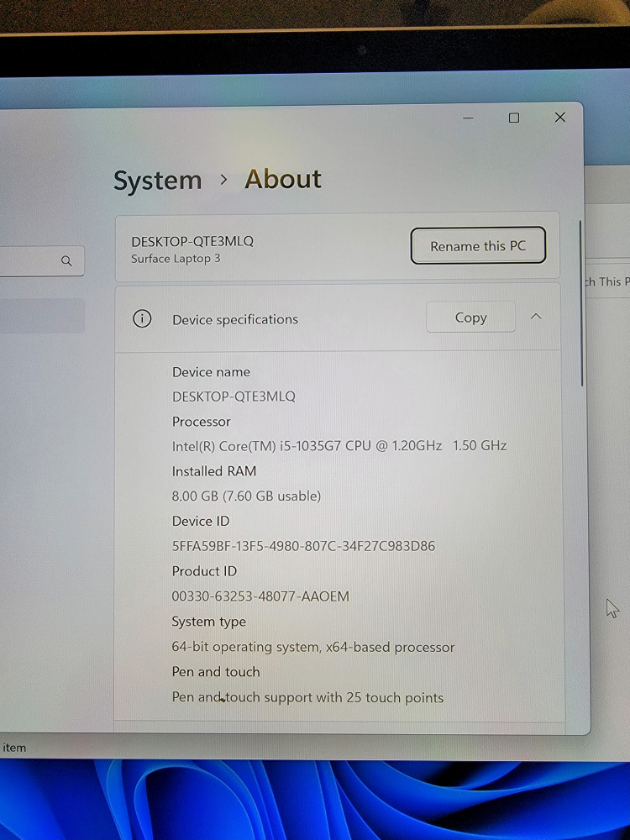The width and height of the screenshot is (630, 840).
Task: Select the 64-bit operating system text
Action: click(312, 647)
